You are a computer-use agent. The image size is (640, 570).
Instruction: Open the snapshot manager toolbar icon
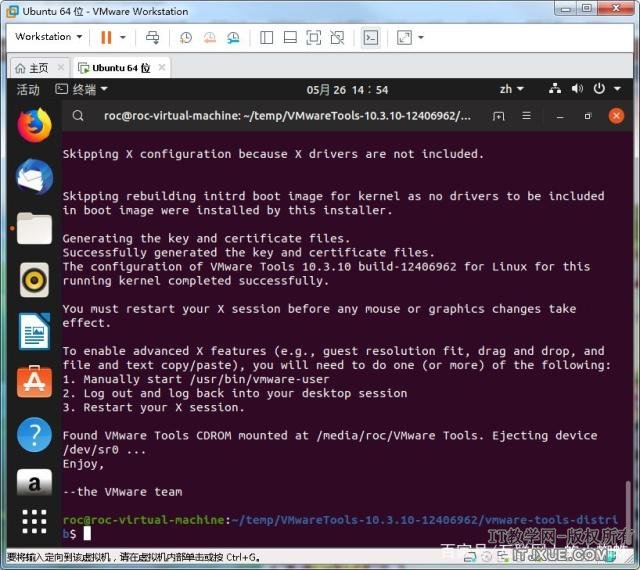pos(233,37)
